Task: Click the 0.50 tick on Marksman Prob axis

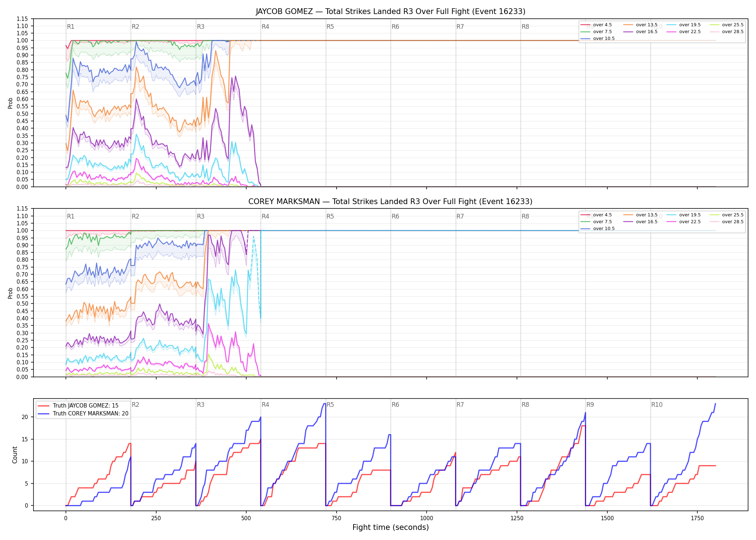Action: 22,303
